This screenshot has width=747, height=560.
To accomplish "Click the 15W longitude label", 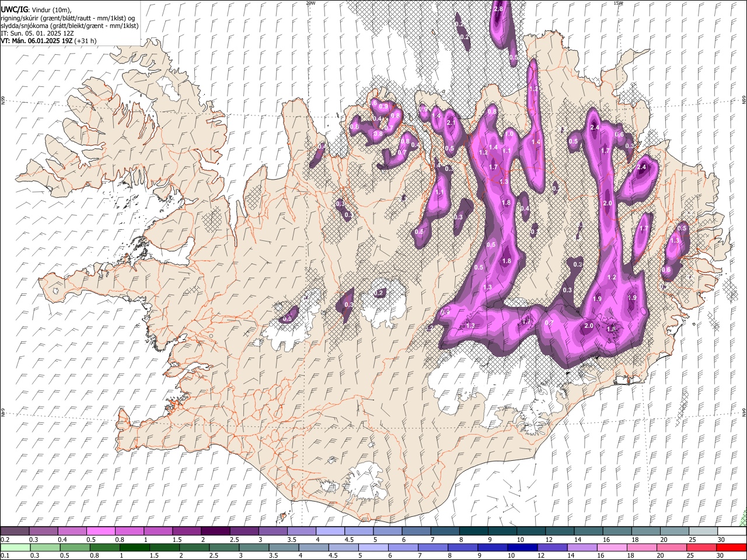I will coord(618,3).
